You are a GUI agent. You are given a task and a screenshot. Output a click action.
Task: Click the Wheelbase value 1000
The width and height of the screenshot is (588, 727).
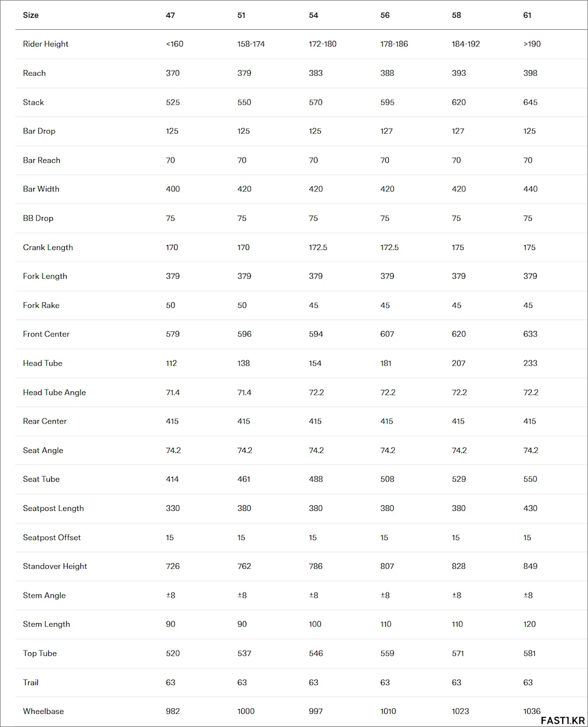pyautogui.click(x=246, y=711)
